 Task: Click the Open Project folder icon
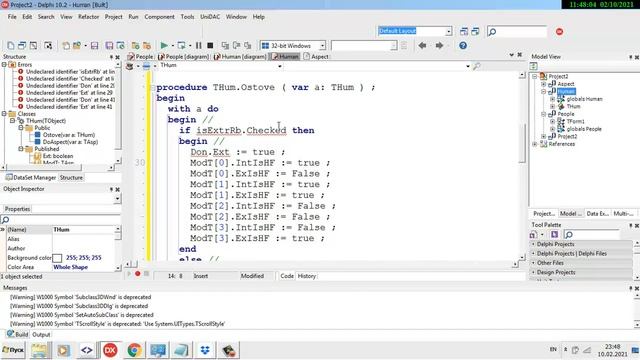[x=77, y=45]
